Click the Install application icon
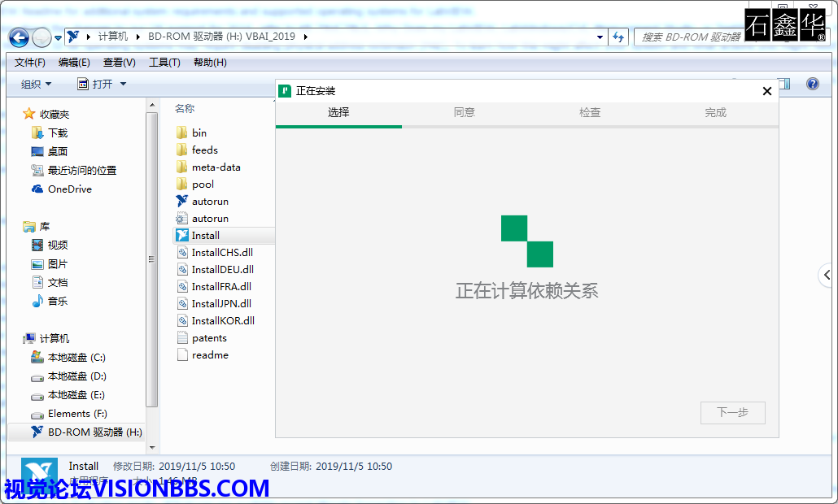This screenshot has width=838, height=504. click(x=182, y=236)
